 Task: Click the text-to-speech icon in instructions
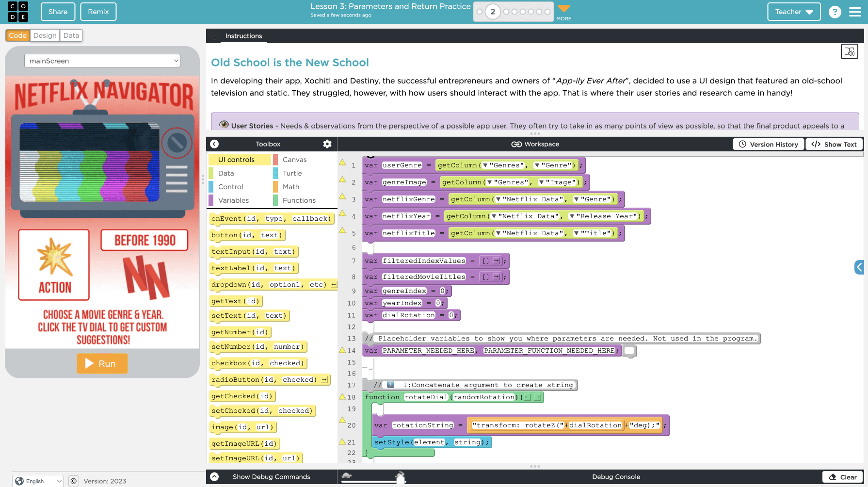tap(849, 51)
